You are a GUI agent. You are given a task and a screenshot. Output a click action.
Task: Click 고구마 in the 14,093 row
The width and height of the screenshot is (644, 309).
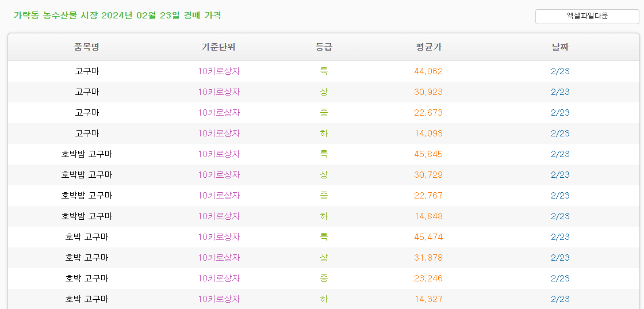coord(87,133)
